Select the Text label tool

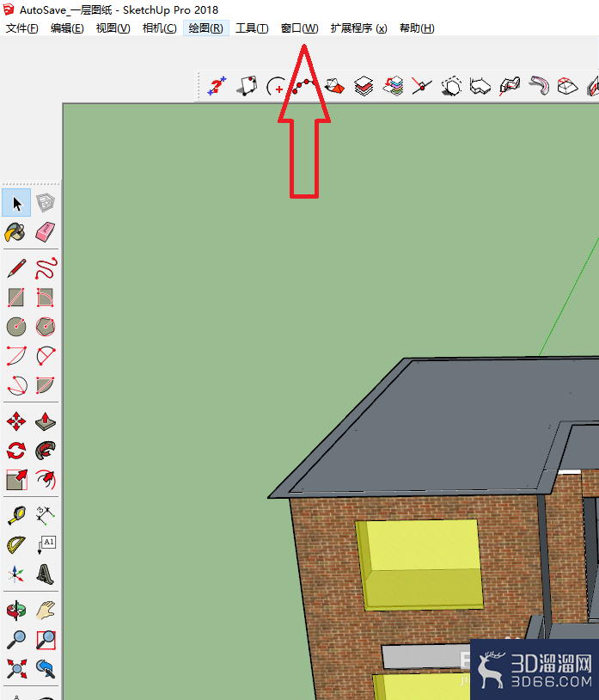[46, 544]
